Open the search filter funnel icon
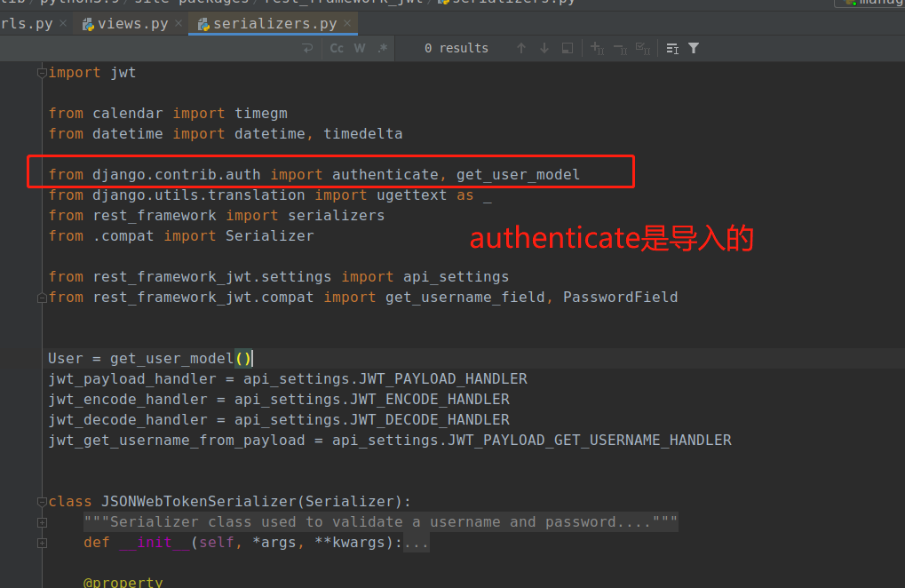This screenshot has height=588, width=905. (694, 49)
